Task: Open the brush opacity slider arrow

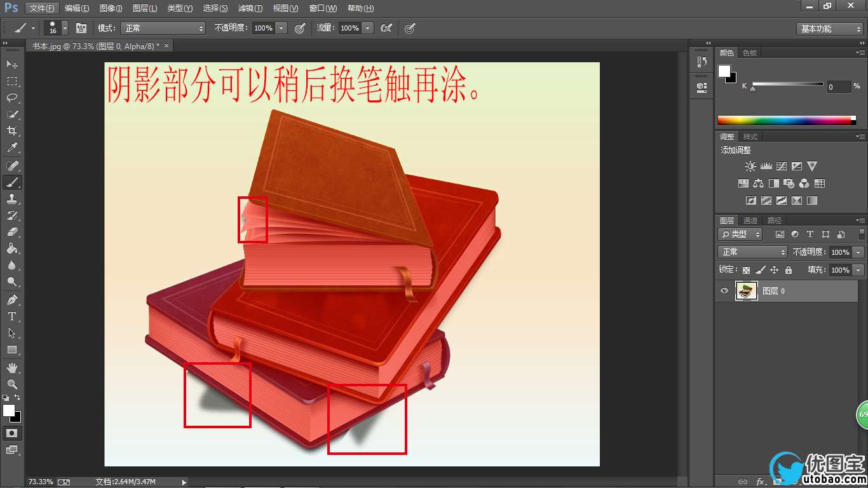Action: tap(281, 28)
